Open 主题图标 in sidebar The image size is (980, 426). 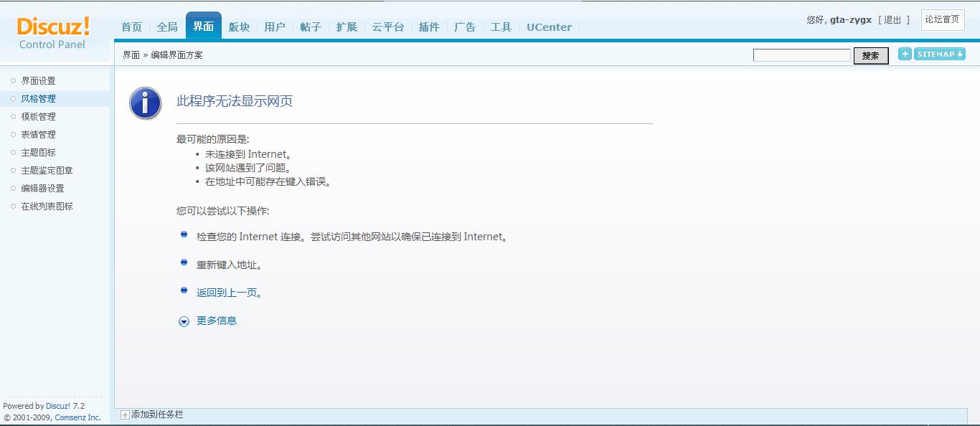(38, 153)
